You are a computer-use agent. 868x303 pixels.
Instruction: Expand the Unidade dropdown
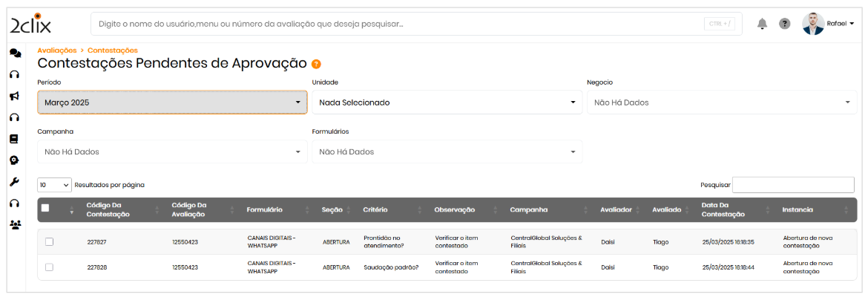(x=447, y=102)
